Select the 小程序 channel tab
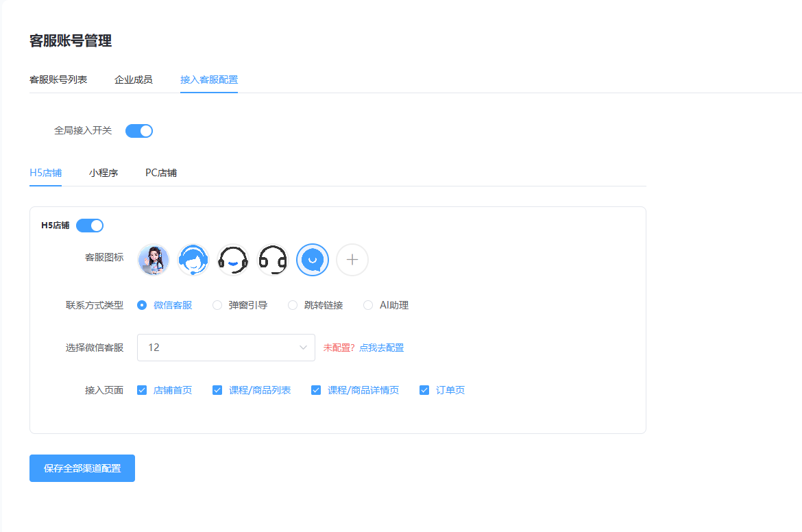 tap(104, 173)
